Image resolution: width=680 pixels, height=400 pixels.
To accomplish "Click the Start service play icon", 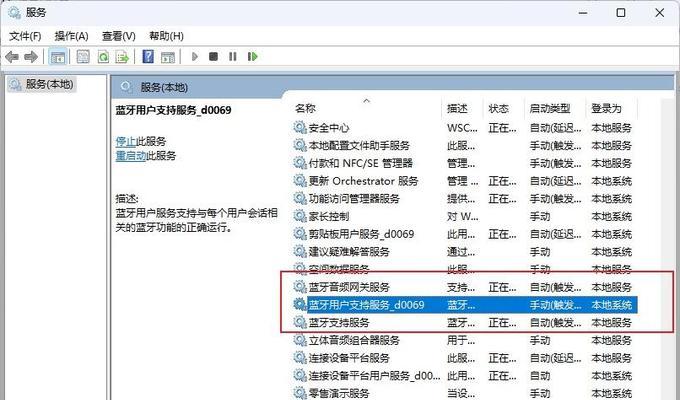I will 195,57.
